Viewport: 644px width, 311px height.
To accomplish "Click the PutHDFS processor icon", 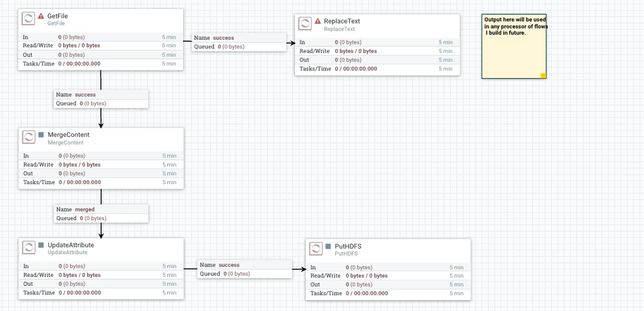I will point(316,249).
